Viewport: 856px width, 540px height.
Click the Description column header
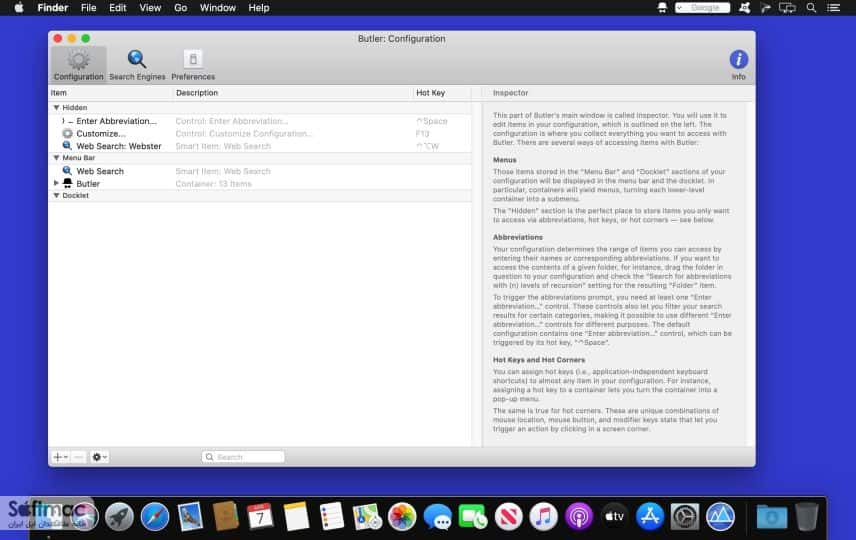point(293,93)
